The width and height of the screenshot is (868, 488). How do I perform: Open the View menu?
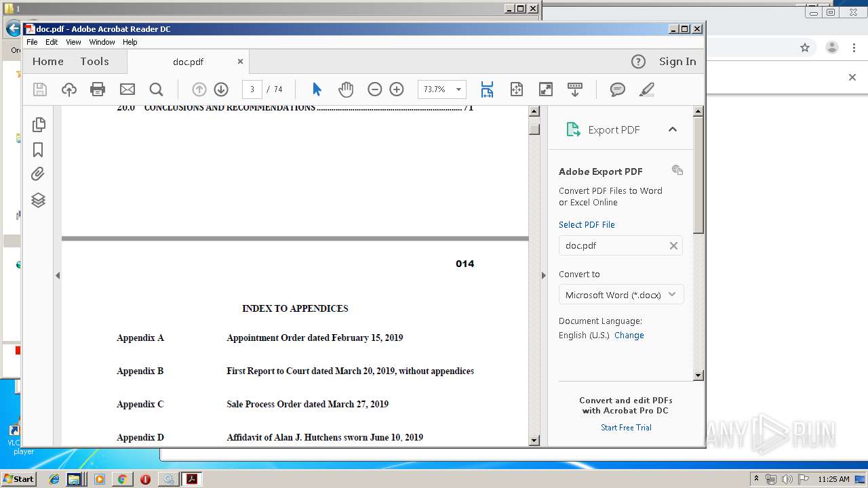[73, 42]
